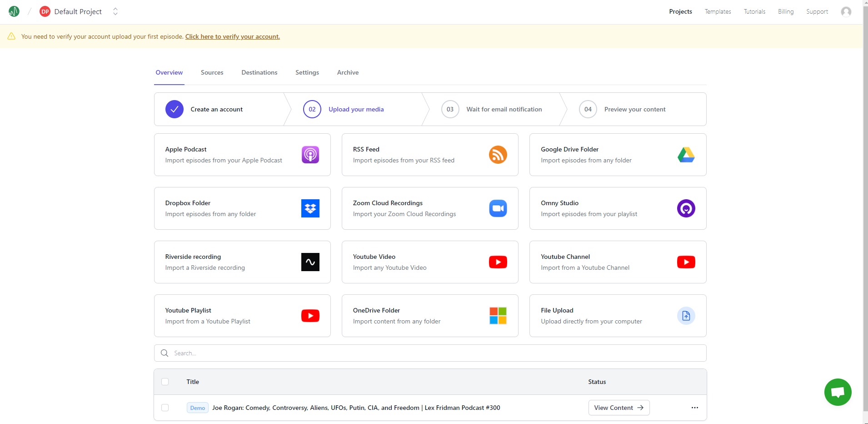Click the 03 step circle
Image resolution: width=868 pixels, height=424 pixels.
point(450,109)
